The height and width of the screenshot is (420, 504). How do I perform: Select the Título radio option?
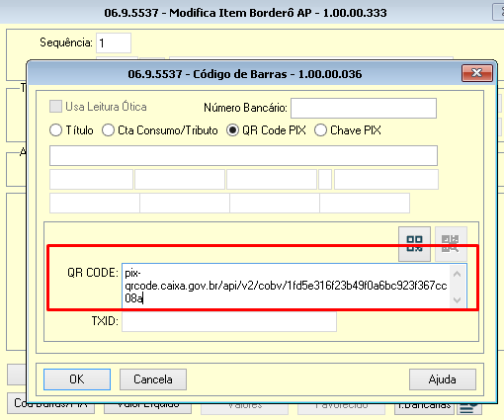click(55, 130)
